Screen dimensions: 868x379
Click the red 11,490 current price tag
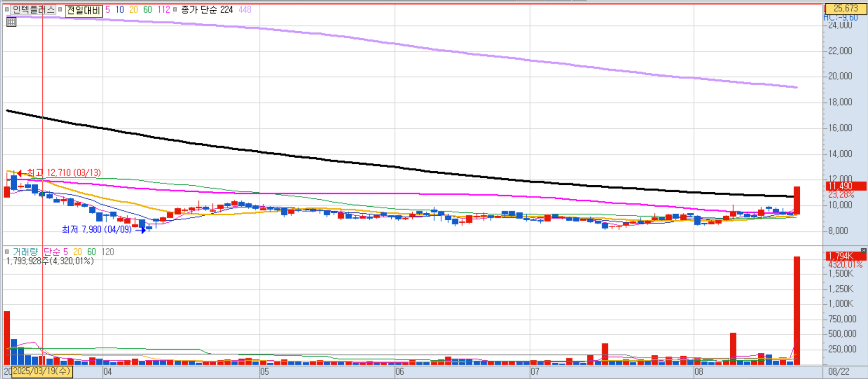click(846, 186)
